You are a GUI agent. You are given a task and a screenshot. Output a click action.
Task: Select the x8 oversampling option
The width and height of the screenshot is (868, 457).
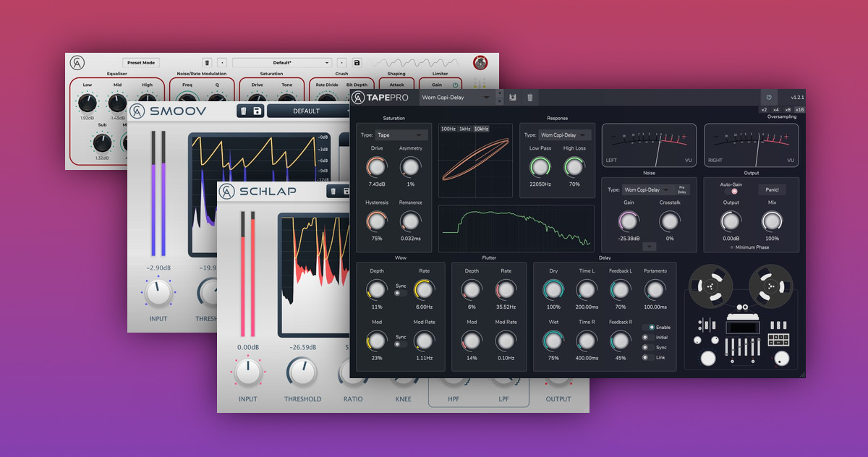(787, 109)
